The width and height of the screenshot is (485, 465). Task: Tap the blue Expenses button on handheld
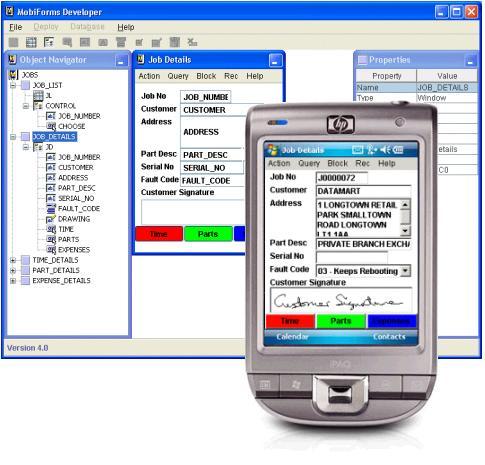click(x=391, y=321)
